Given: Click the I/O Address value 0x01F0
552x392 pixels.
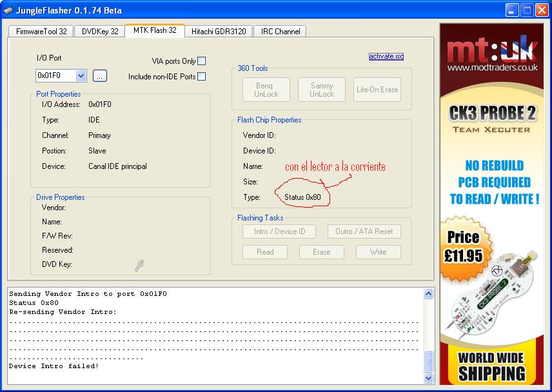Looking at the screenshot, I should (100, 104).
